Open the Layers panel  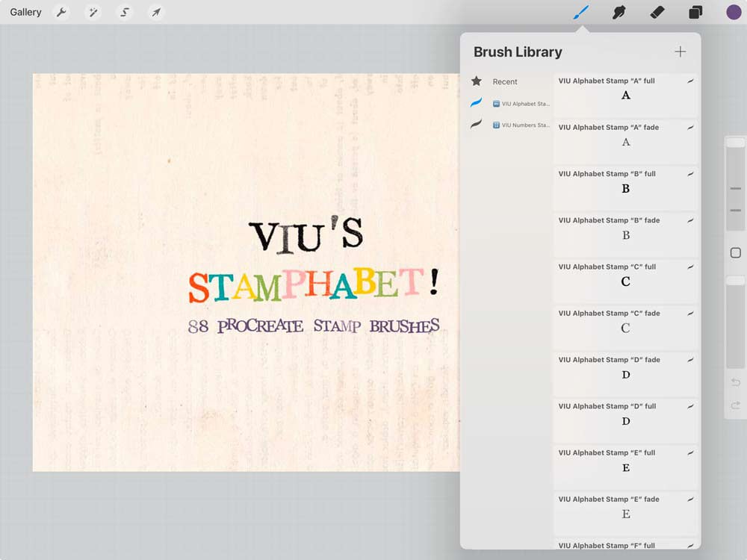point(695,12)
